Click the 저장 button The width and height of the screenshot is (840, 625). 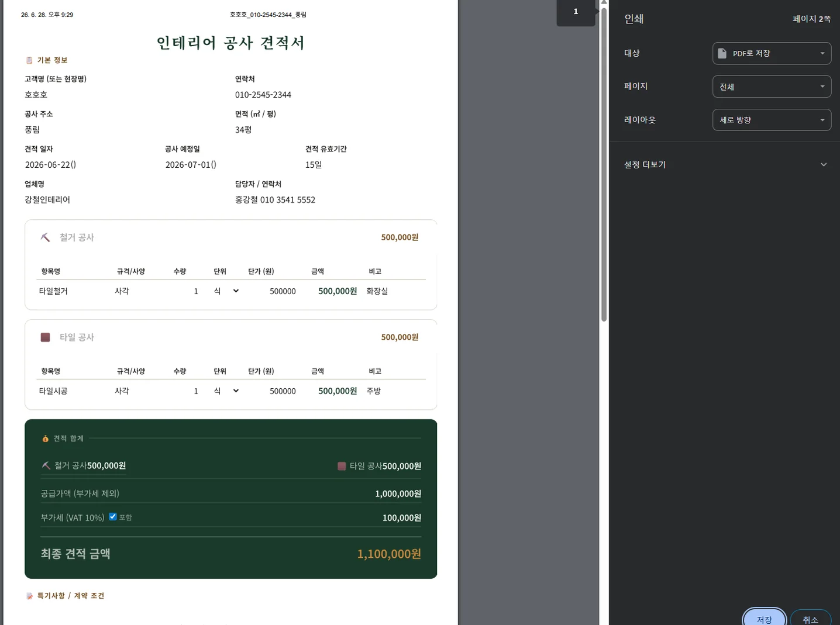tap(764, 619)
